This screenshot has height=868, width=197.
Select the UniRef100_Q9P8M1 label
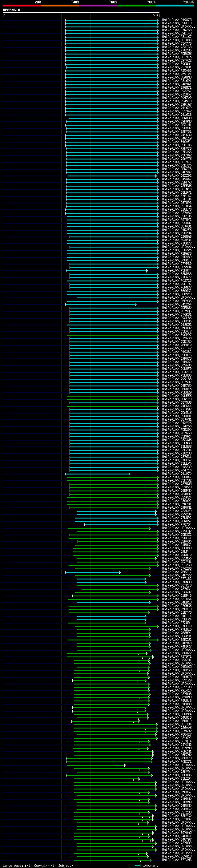(x=177, y=507)
